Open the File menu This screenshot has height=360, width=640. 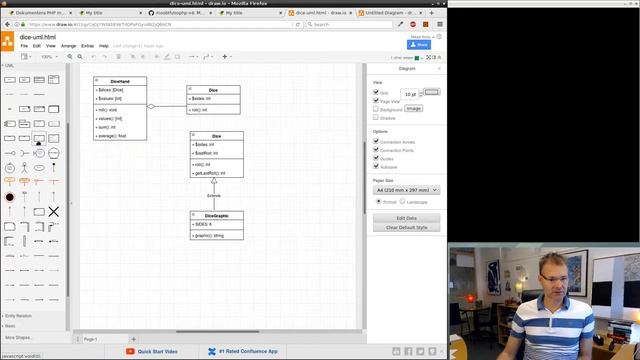click(24, 46)
